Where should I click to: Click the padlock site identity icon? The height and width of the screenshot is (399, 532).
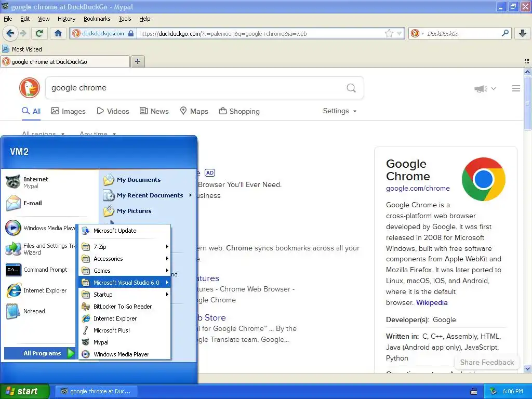click(x=131, y=33)
